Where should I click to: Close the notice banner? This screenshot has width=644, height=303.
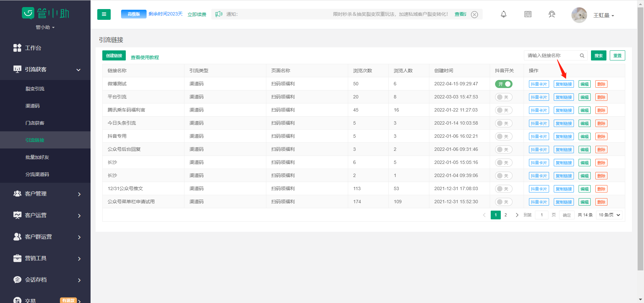point(474,14)
